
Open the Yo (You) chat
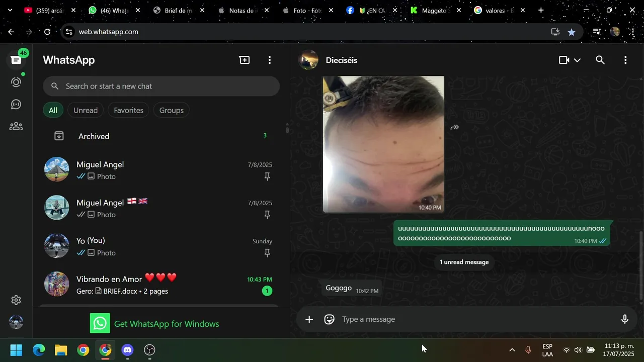[x=161, y=246]
